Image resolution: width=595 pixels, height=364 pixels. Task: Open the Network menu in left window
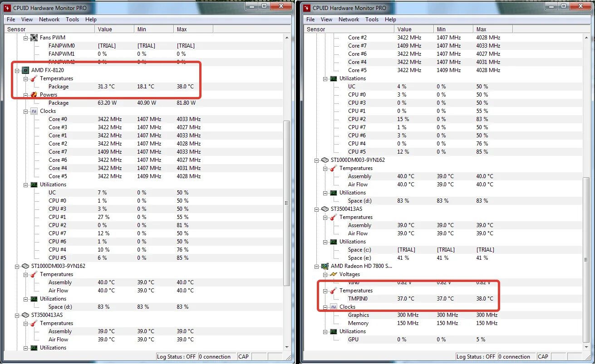49,19
